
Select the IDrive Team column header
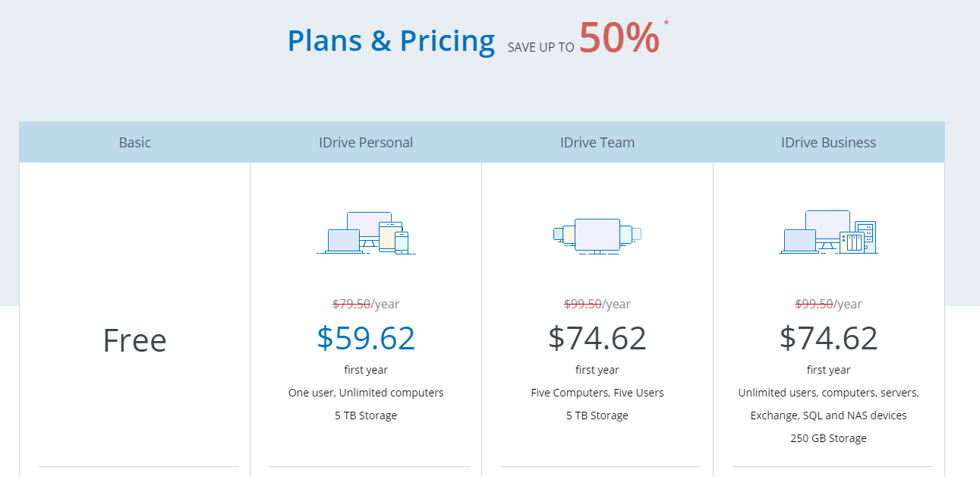pyautogui.click(x=597, y=142)
